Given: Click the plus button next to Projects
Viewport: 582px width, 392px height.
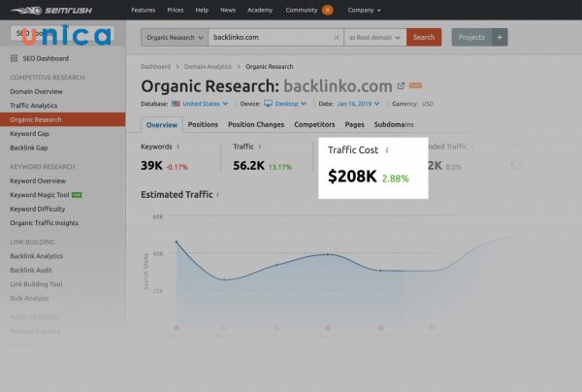Looking at the screenshot, I should [x=500, y=38].
